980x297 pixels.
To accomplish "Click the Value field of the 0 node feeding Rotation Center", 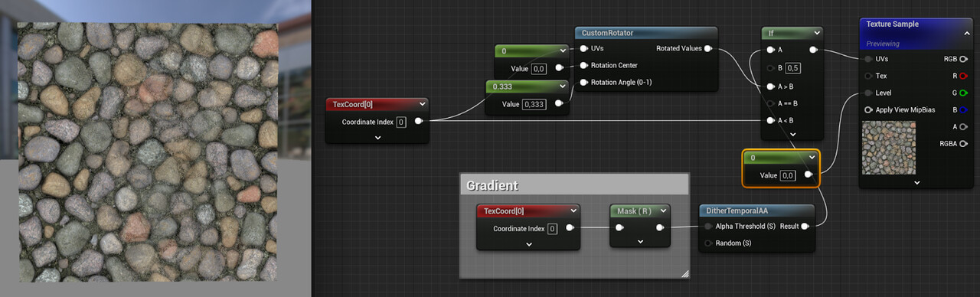I will 538,68.
